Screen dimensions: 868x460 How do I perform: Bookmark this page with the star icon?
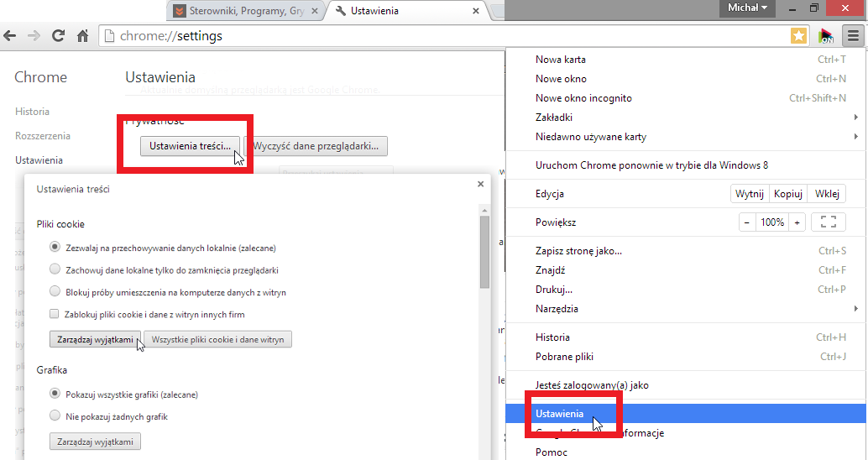[798, 36]
